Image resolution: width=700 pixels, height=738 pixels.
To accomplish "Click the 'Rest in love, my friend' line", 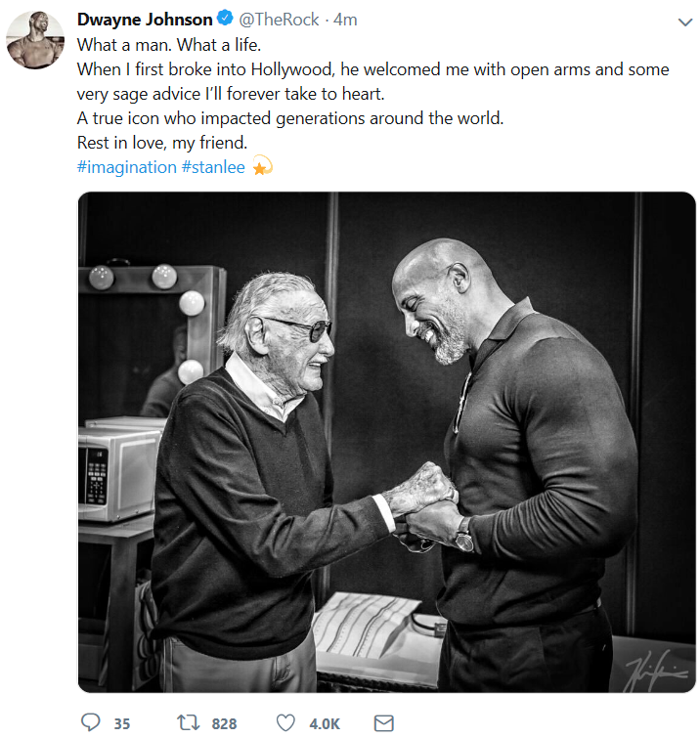I will coord(162,143).
